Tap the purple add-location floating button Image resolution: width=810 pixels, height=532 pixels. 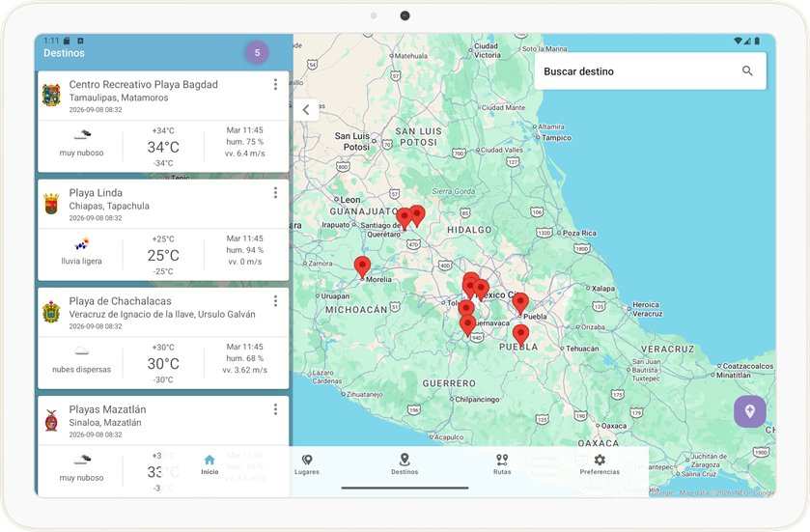[x=749, y=411]
